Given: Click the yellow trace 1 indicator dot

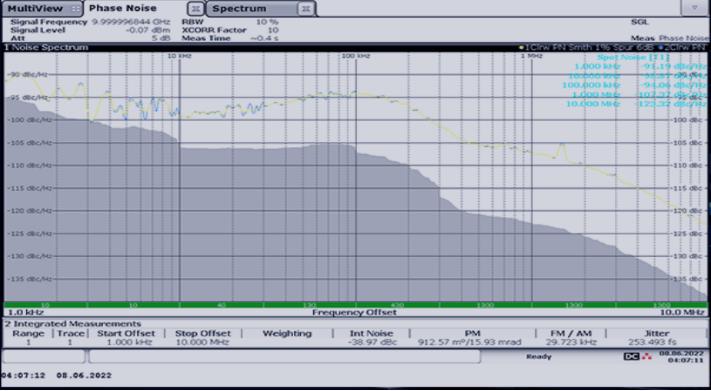Looking at the screenshot, I should [x=521, y=47].
